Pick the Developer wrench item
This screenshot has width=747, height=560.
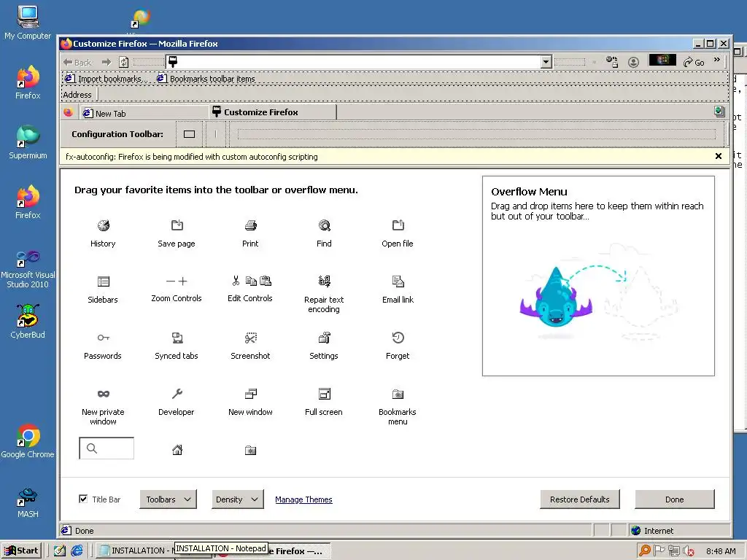pos(177,402)
